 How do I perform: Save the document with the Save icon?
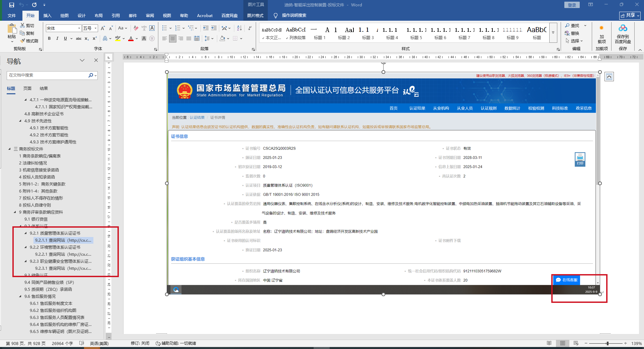coord(11,5)
